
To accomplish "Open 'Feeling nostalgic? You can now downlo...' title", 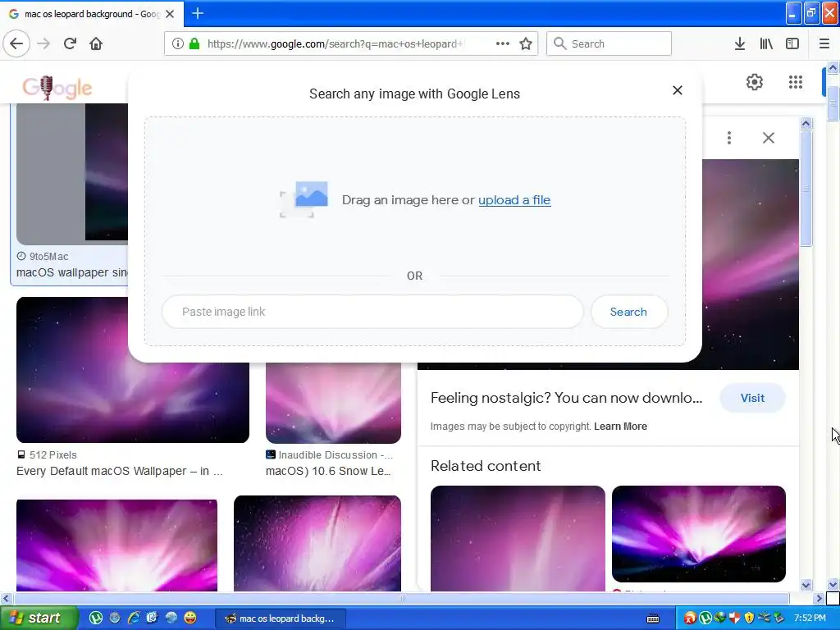I will click(566, 398).
